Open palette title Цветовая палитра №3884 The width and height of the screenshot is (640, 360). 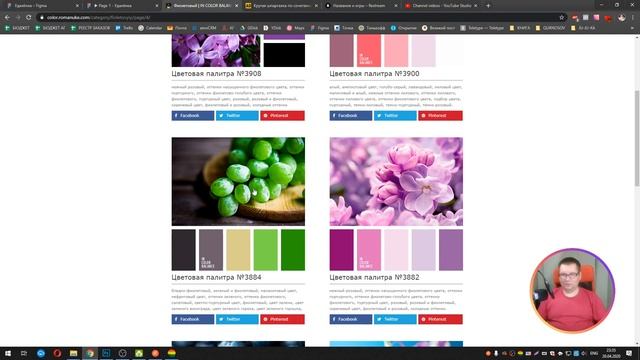pos(216,277)
